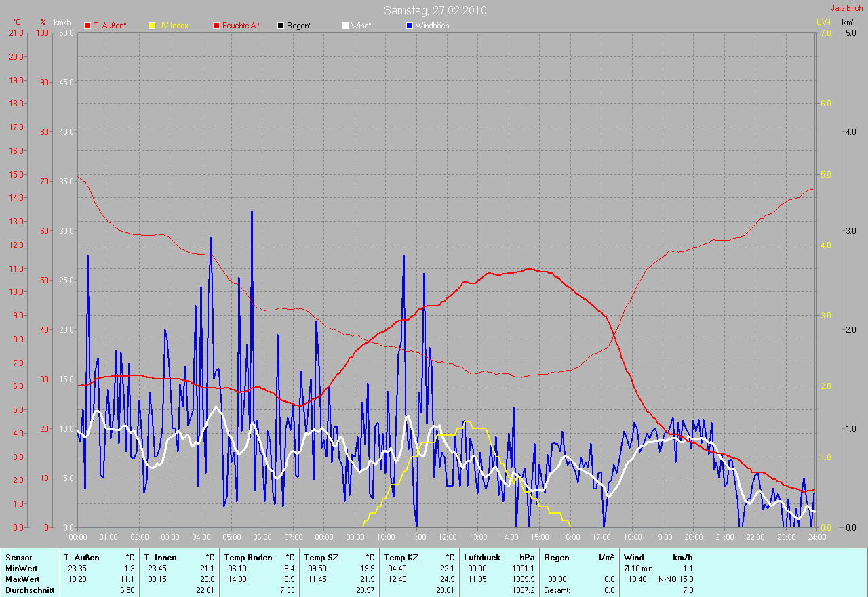Select the "MaxWert" row label
868x597 pixels.
tap(23, 579)
